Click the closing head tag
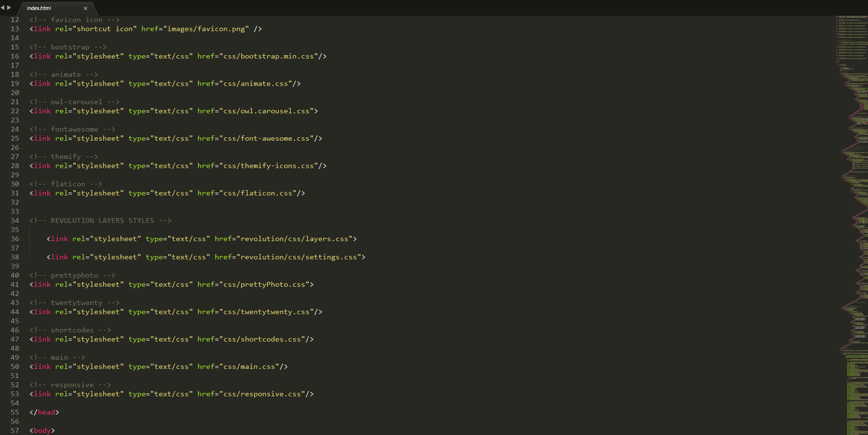The width and height of the screenshot is (868, 435). pos(44,412)
